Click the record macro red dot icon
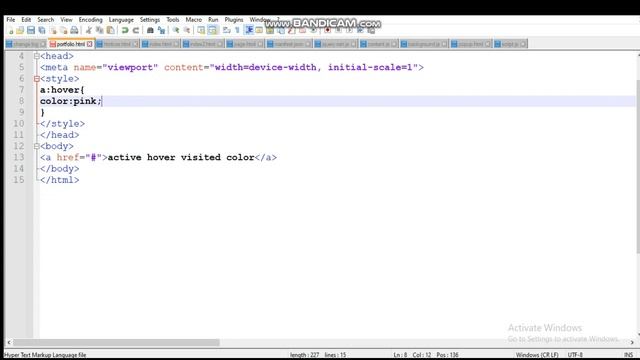Image resolution: width=640 pixels, height=360 pixels. 327,31
